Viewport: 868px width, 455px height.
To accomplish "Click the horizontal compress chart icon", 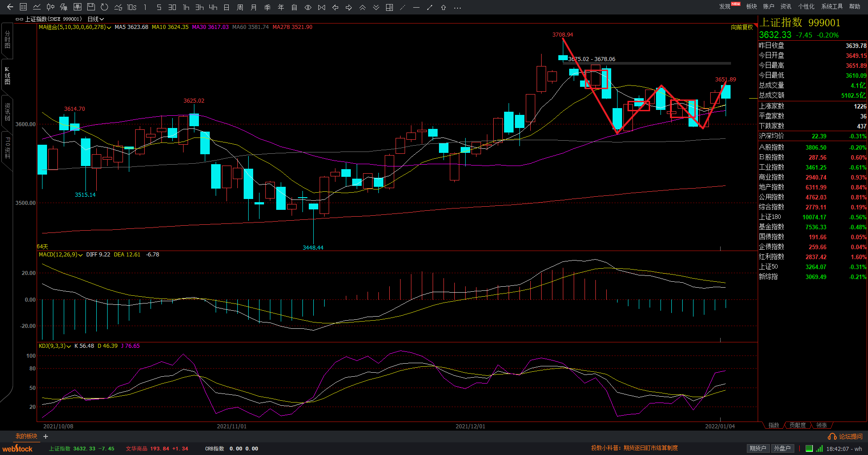I will pyautogui.click(x=321, y=7).
